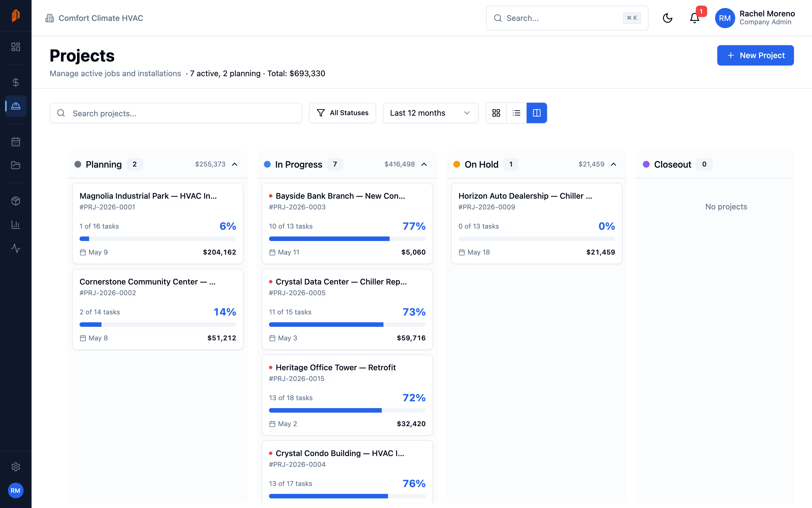Click the red dot on Heritage Office Tower card

(x=271, y=367)
